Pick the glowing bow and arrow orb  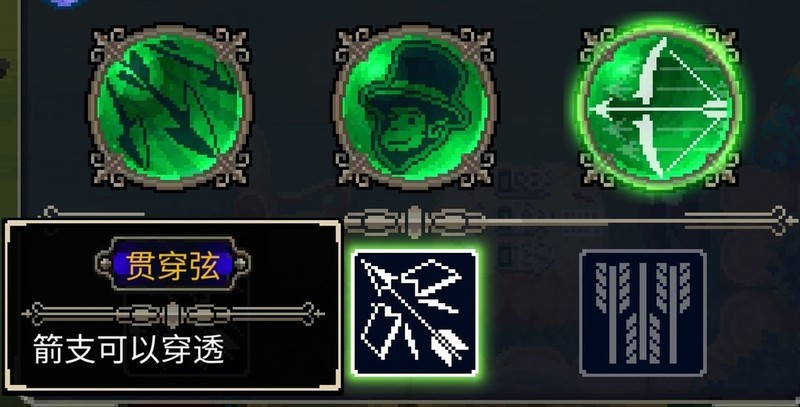[659, 108]
